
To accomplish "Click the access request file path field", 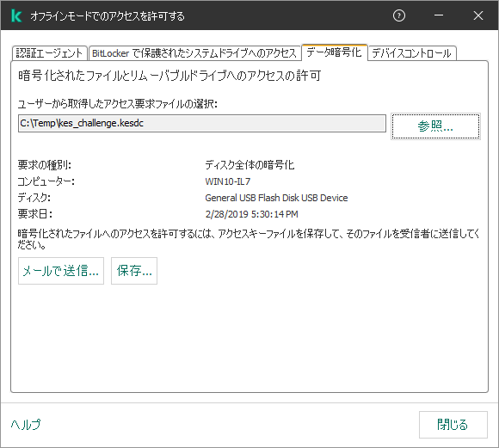I will [x=202, y=124].
